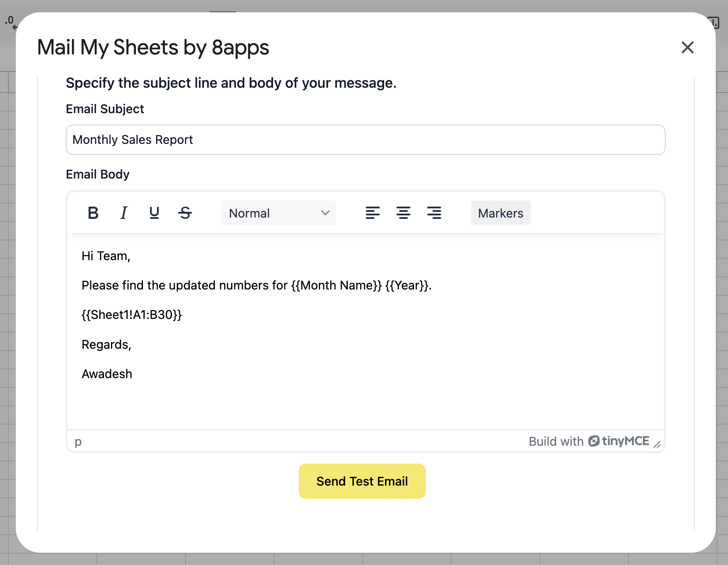Place cursor in the Hi Team line
Screen dimensions: 728x565
(106, 256)
